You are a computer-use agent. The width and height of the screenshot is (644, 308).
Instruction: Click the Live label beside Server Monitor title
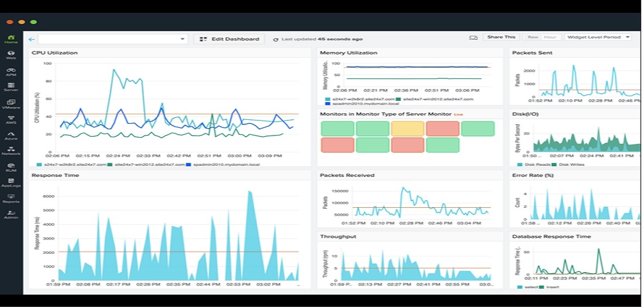pyautogui.click(x=458, y=114)
